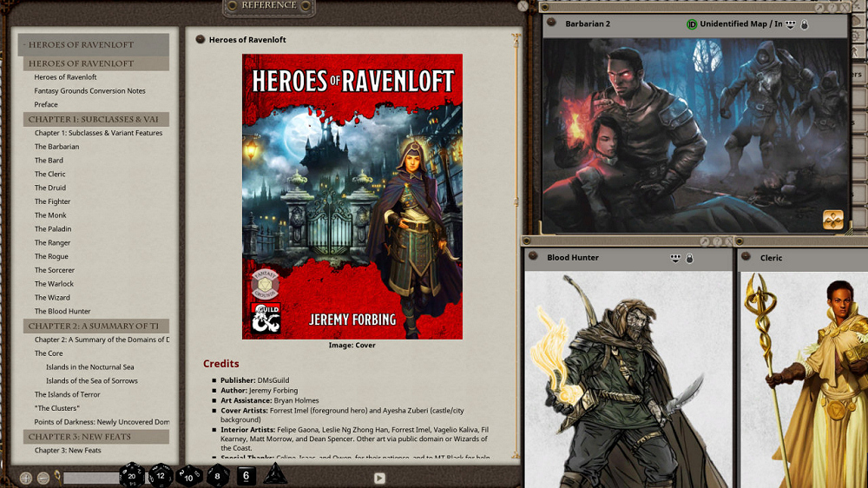Open Points of Darkness: Newly Uncovered entry
Viewport: 868px width, 488px height.
point(102,422)
